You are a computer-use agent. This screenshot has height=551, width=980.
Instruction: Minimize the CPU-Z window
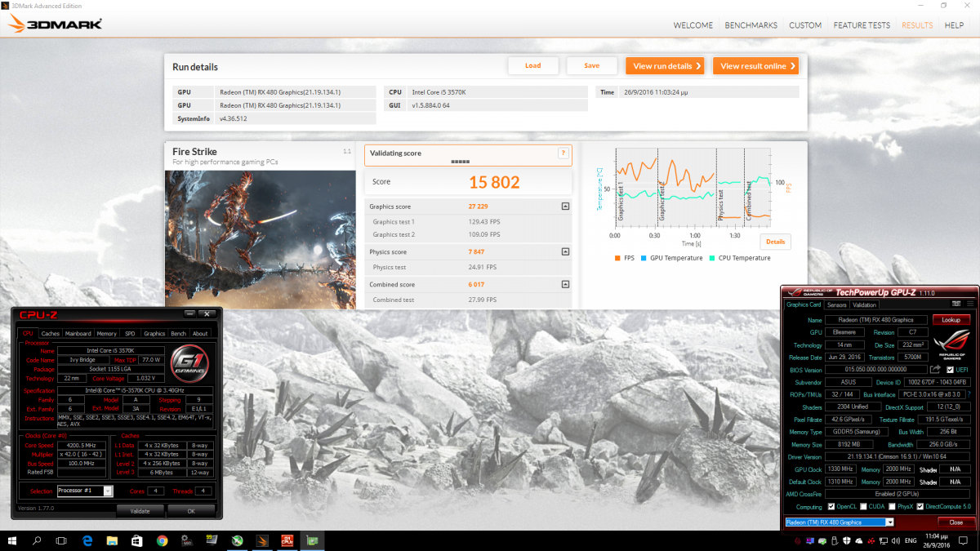point(190,313)
